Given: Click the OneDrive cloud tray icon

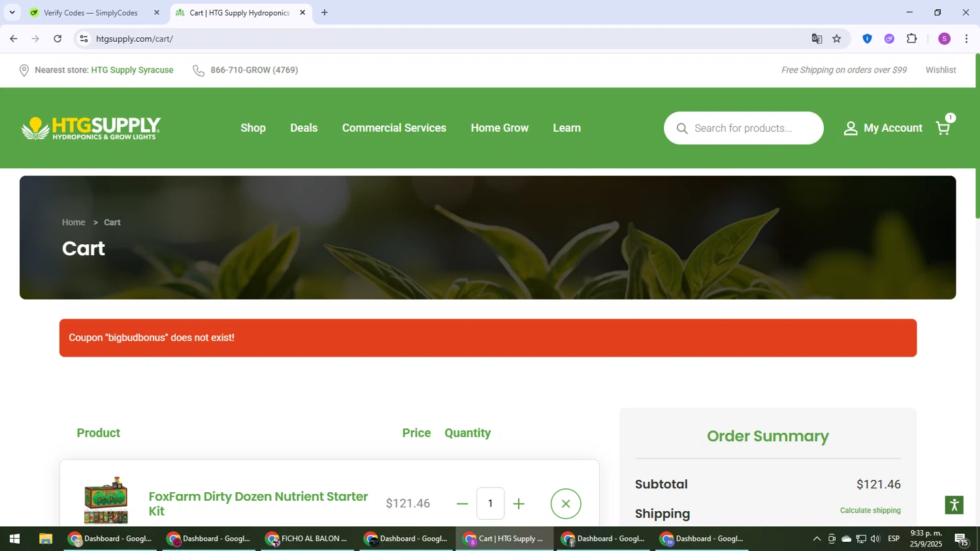Looking at the screenshot, I should [x=846, y=539].
